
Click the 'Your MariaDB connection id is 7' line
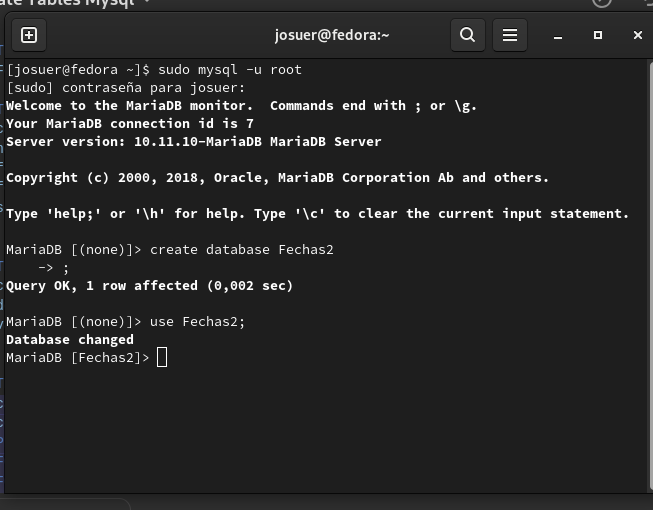point(130,124)
